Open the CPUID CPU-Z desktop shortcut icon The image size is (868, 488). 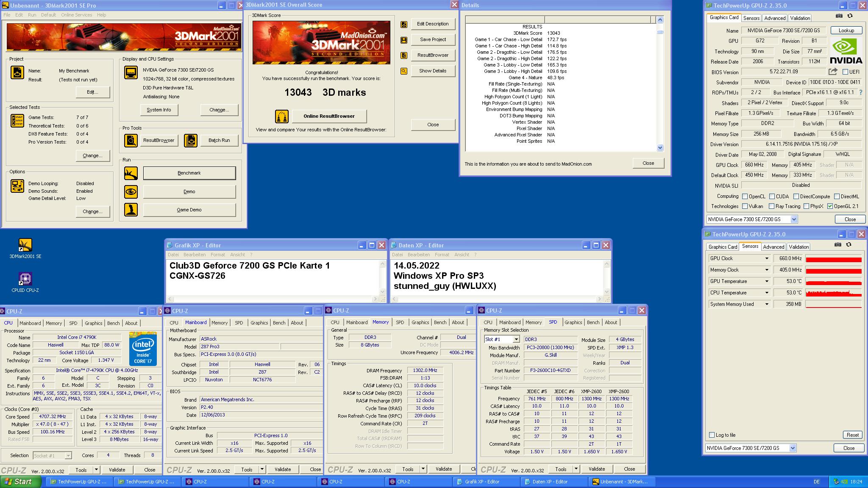point(25,279)
